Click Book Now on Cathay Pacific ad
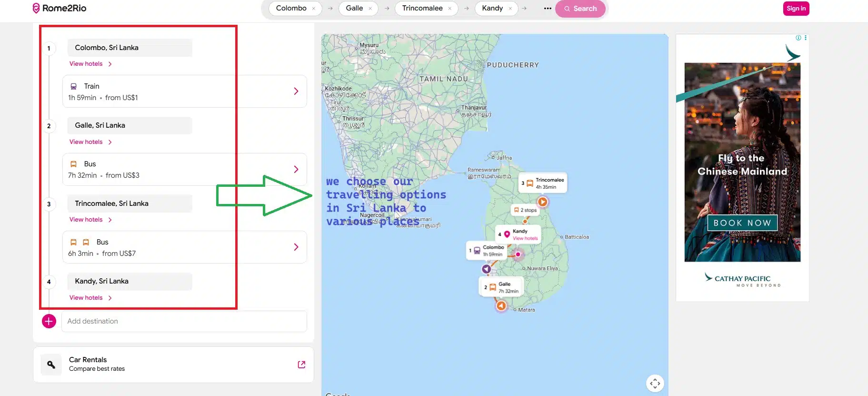 742,223
